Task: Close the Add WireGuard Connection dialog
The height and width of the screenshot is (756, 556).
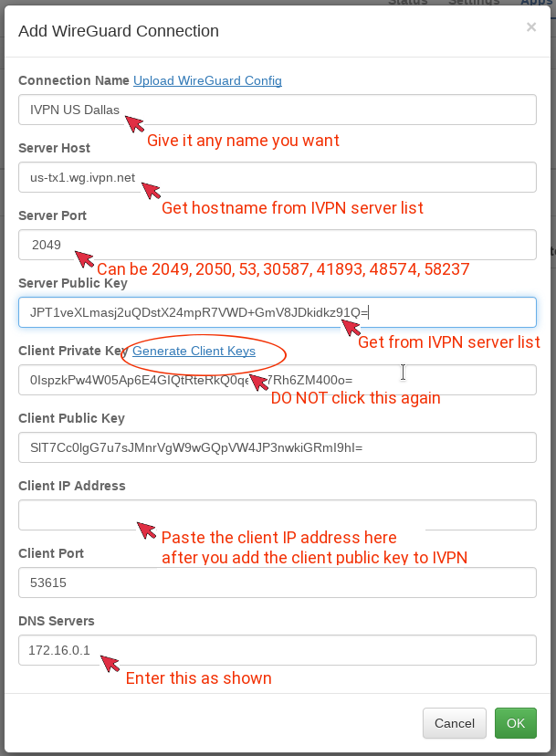Action: point(531,27)
